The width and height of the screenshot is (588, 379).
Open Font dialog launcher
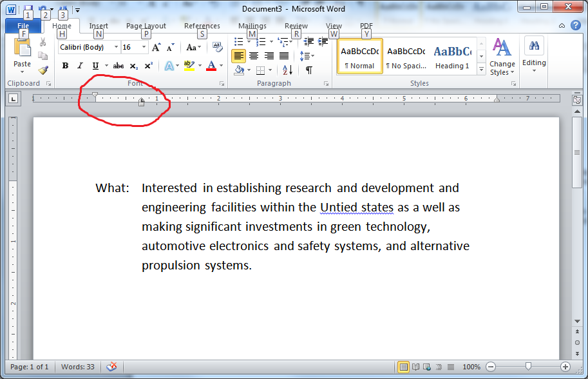pos(222,84)
